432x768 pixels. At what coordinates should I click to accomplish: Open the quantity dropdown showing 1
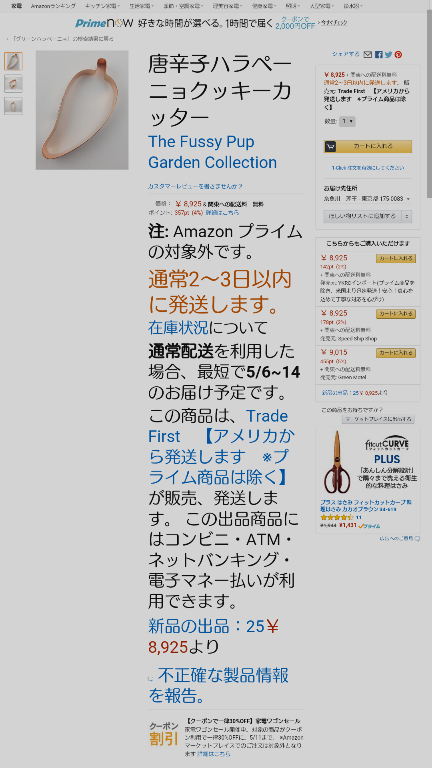[x=347, y=121]
